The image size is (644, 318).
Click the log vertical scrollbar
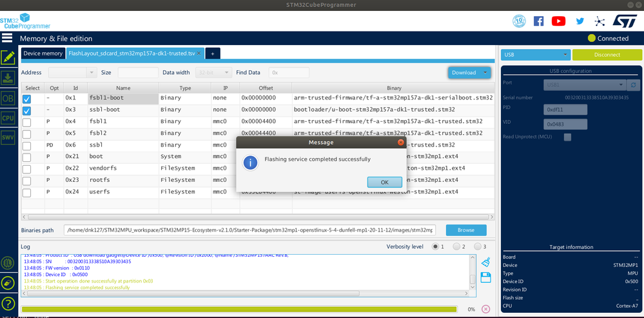pyautogui.click(x=473, y=279)
